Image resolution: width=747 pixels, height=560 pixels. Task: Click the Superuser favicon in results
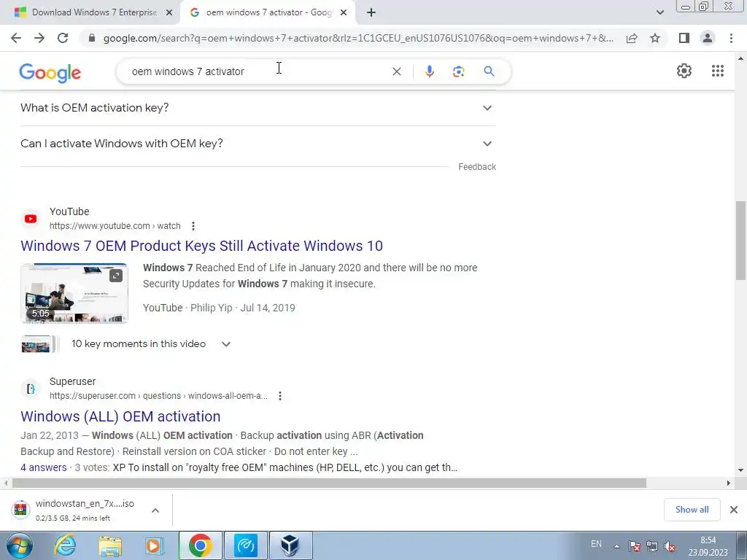pos(31,389)
